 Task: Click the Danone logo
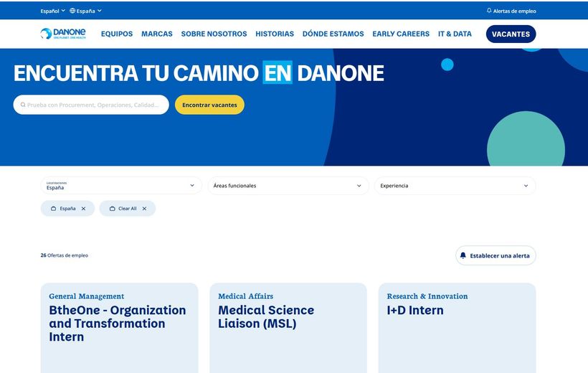coord(63,34)
